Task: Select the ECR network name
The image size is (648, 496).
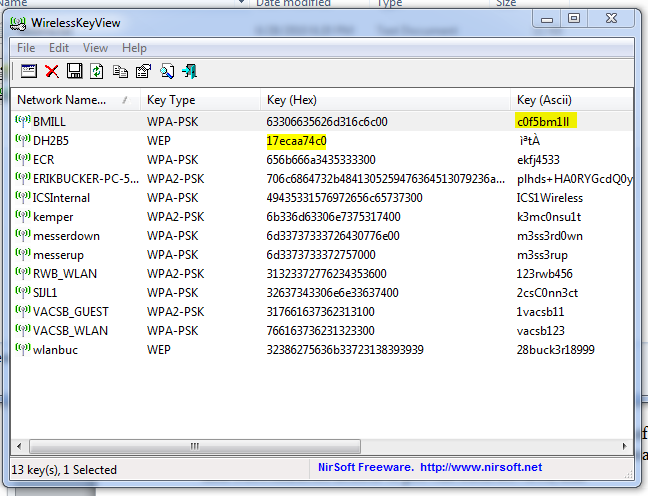Action: point(43,160)
